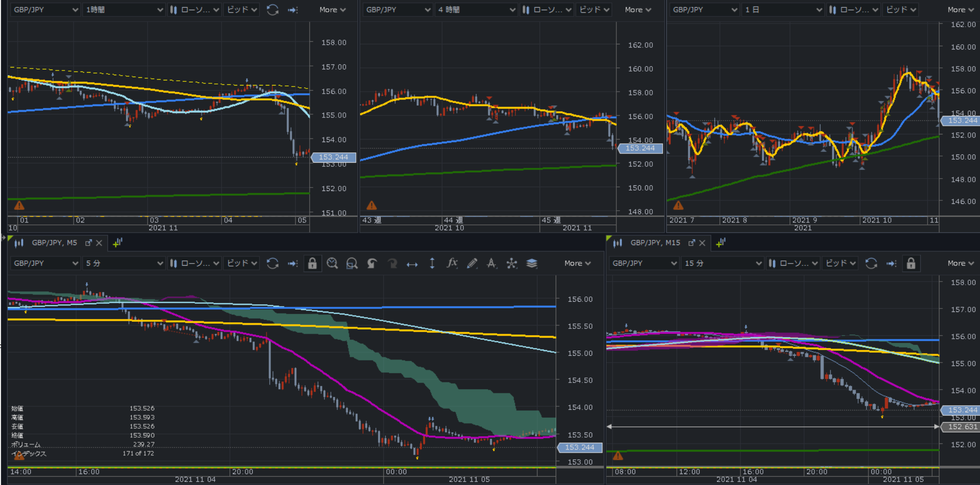Click the vertical scale arrows icon
The height and width of the screenshot is (485, 980).
tap(432, 263)
